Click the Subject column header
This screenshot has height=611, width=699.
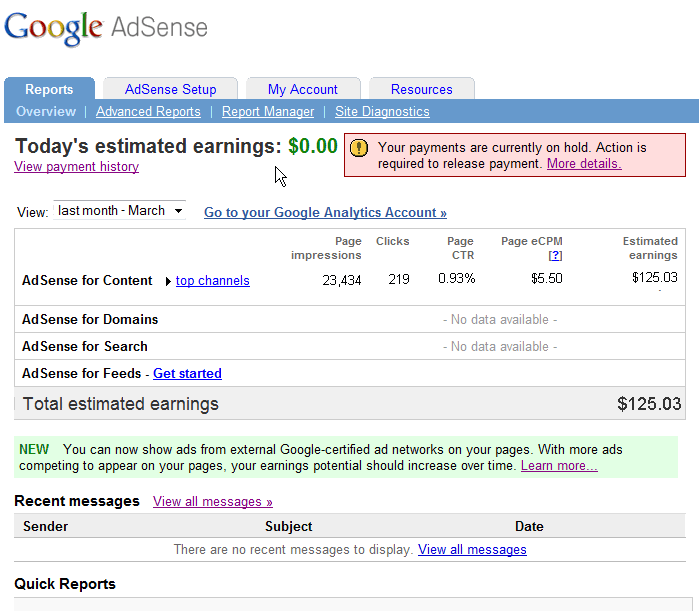coord(288,526)
